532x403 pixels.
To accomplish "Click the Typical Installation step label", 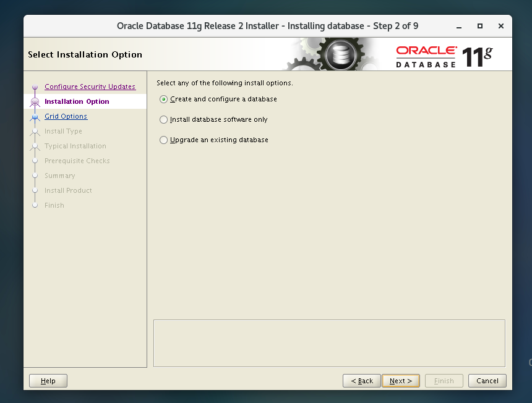I will (75, 146).
